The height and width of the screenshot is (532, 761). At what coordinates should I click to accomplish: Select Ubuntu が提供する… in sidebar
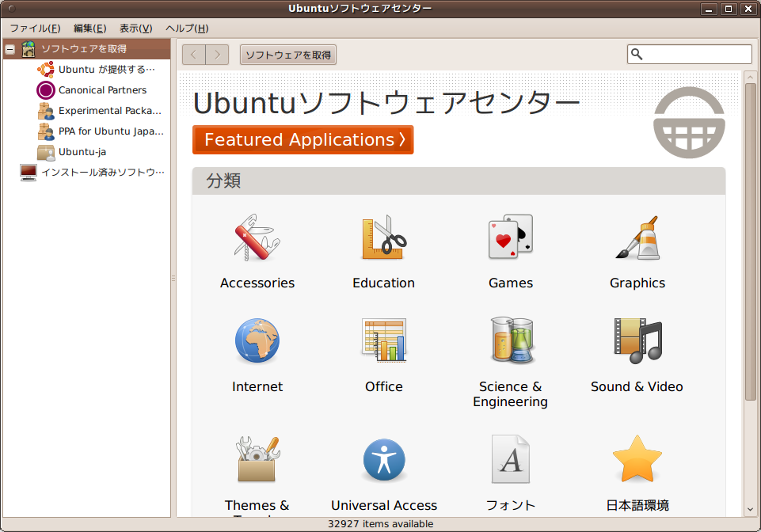point(107,70)
